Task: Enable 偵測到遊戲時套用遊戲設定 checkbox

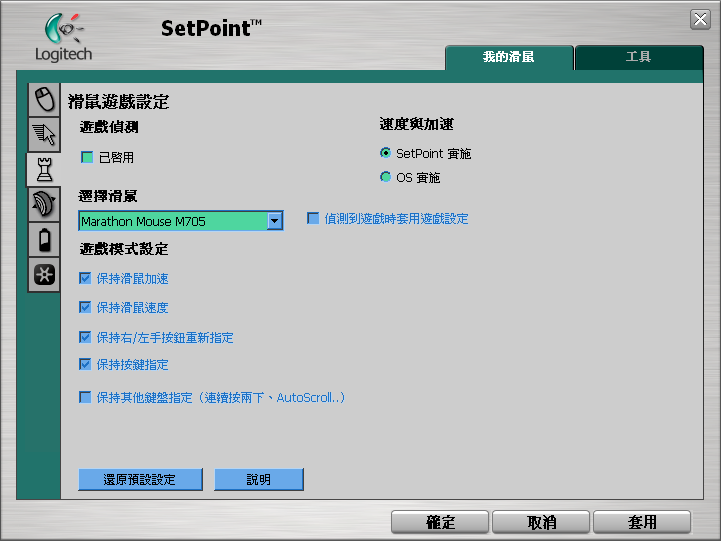Action: [313, 218]
